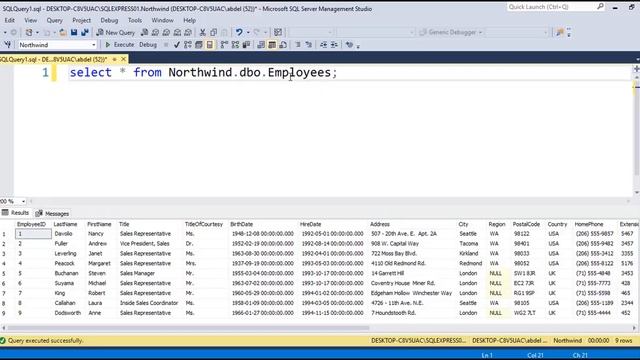Image resolution: width=640 pixels, height=360 pixels.
Task: Open the Help menu
Action: coord(189,20)
